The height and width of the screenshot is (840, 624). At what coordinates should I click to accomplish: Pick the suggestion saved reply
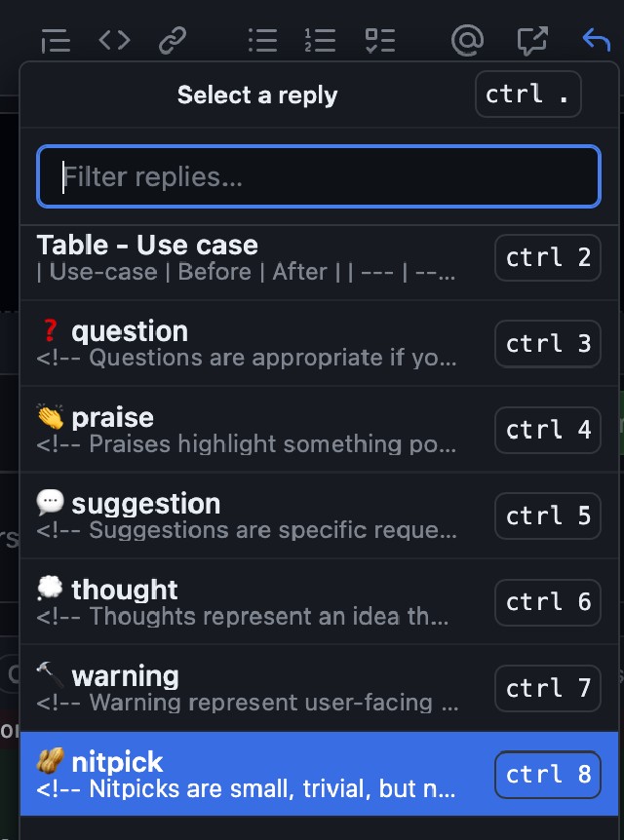319,515
